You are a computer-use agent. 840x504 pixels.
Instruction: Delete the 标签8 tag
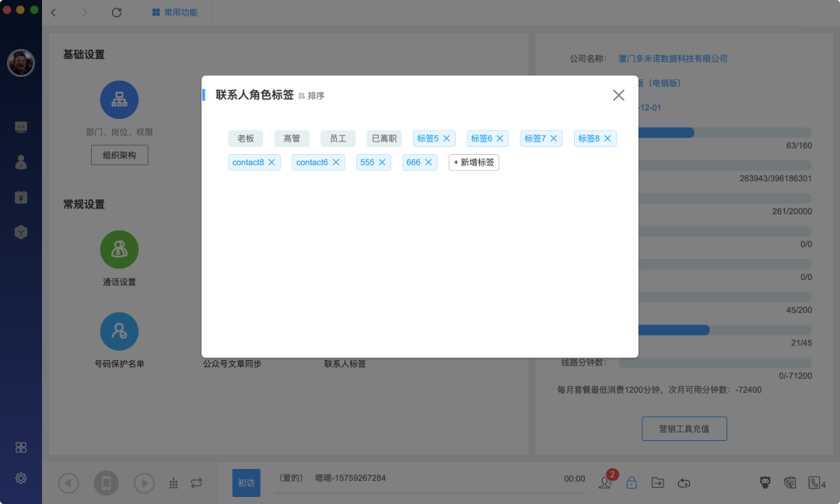pyautogui.click(x=607, y=138)
